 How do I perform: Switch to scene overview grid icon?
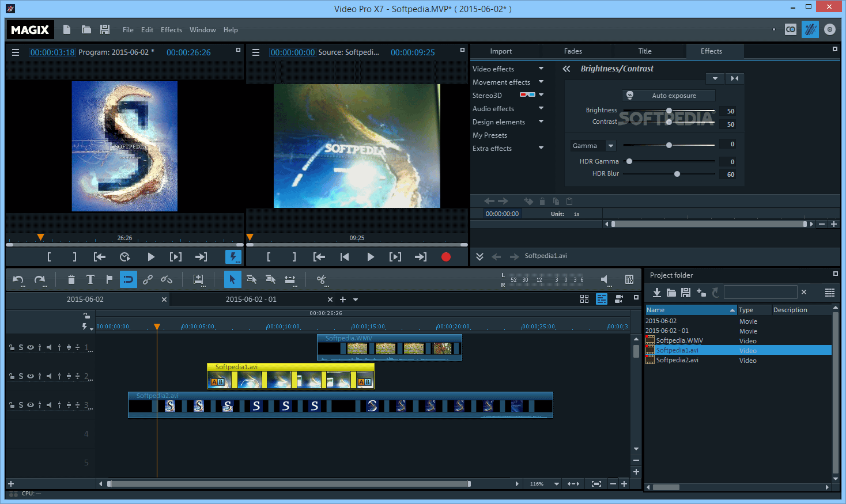tap(584, 299)
